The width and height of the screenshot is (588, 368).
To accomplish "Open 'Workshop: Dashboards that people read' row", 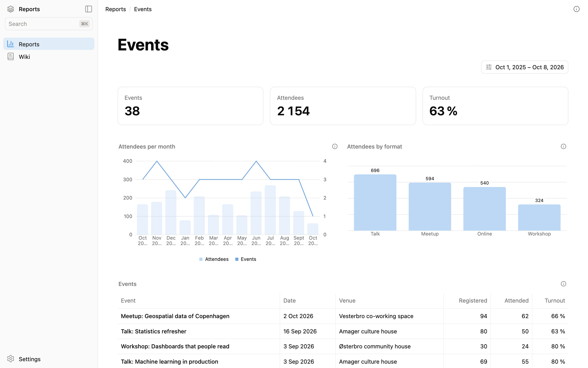I will click(343, 346).
